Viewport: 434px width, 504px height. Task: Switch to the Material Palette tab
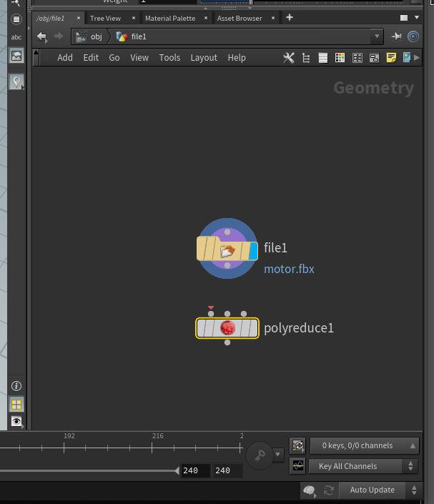click(x=170, y=18)
